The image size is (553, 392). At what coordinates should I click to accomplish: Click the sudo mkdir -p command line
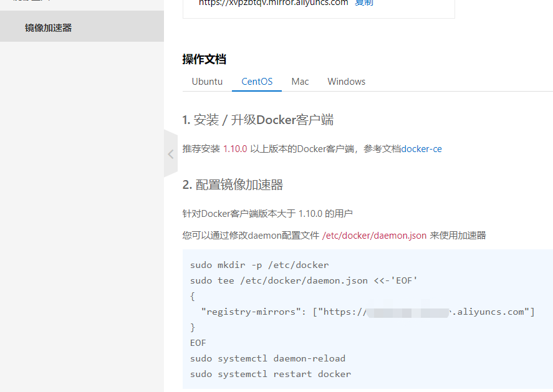(259, 265)
